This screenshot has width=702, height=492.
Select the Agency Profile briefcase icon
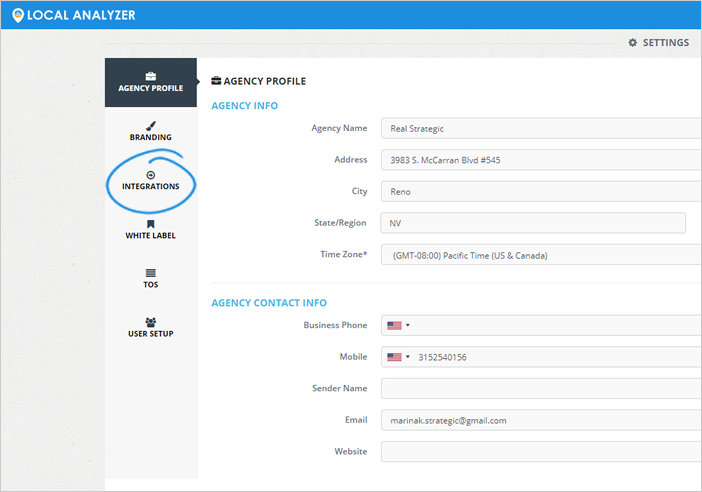pos(151,76)
